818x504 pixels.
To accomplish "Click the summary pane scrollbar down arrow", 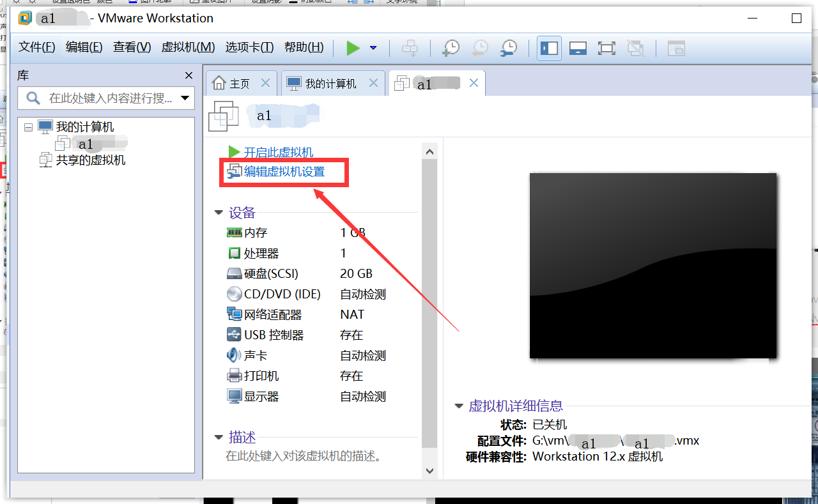I will (x=429, y=471).
